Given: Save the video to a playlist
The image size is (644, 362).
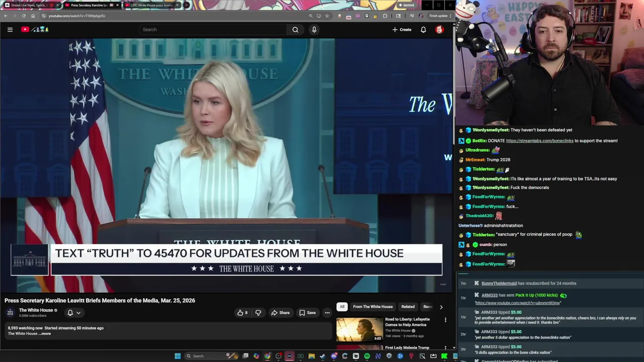Looking at the screenshot, I should point(307,313).
